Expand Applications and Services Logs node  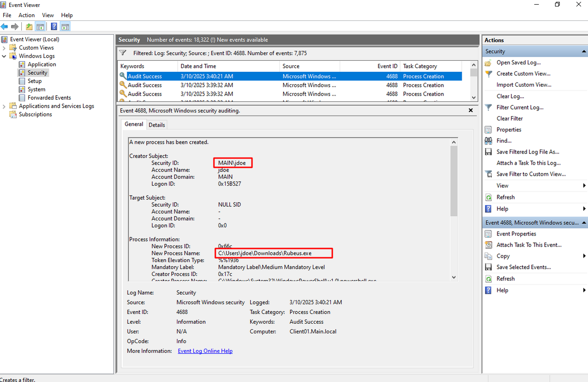point(4,106)
